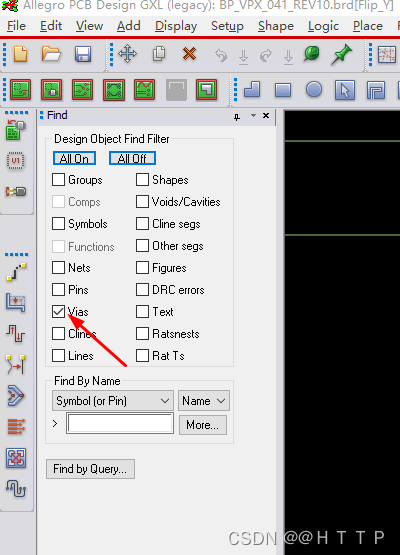Viewport: 400px width, 555px height.
Task: Open the Place menu
Action: (x=367, y=26)
